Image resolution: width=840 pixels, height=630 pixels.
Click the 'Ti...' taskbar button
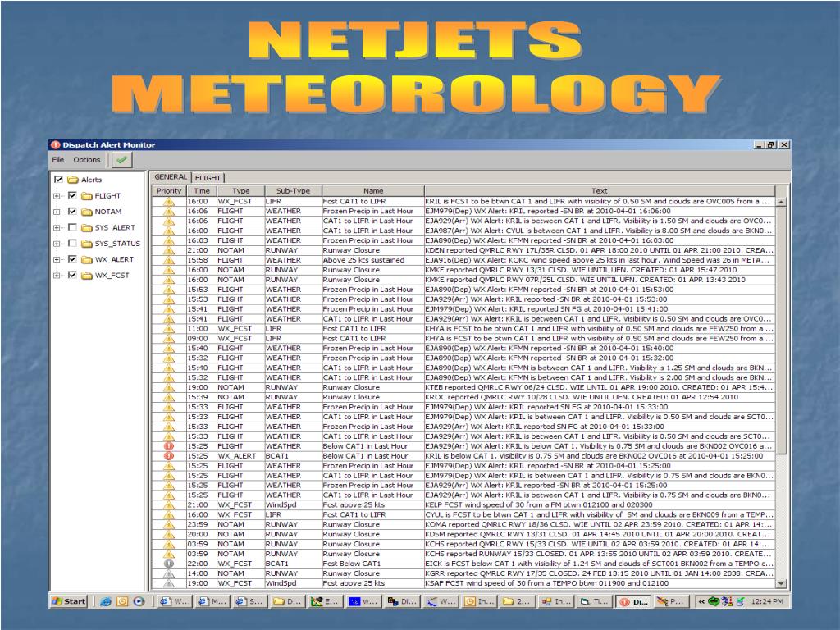point(594,601)
